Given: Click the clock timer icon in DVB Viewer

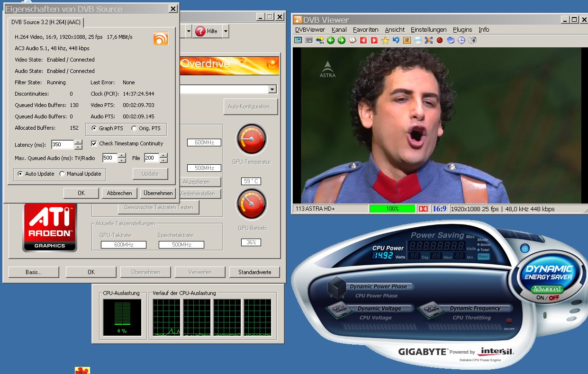Looking at the screenshot, I should (x=461, y=40).
